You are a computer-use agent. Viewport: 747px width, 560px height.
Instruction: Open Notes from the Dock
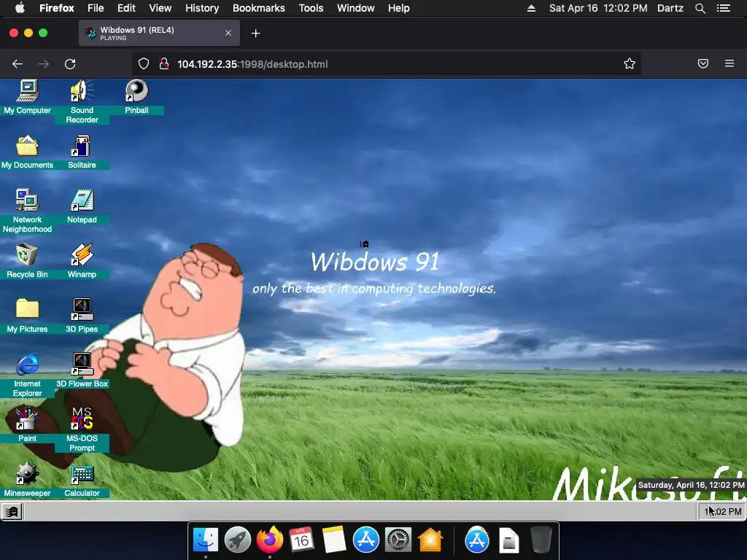333,540
